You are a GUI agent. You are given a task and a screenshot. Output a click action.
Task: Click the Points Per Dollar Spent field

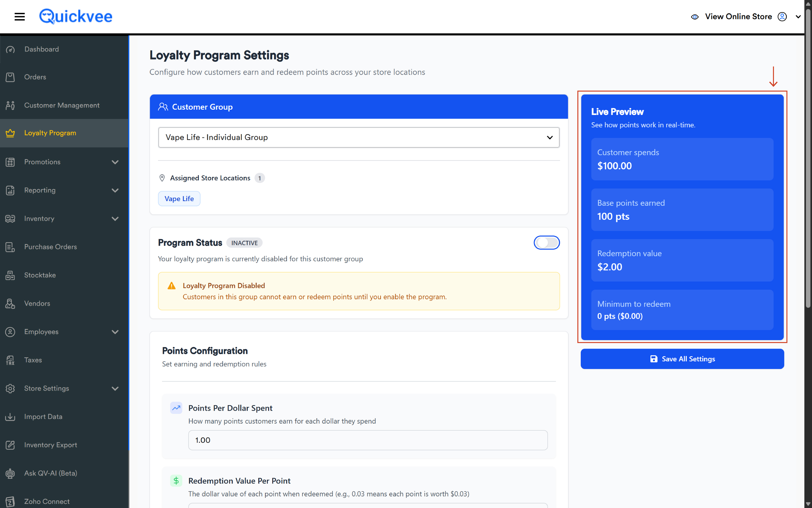tap(368, 440)
